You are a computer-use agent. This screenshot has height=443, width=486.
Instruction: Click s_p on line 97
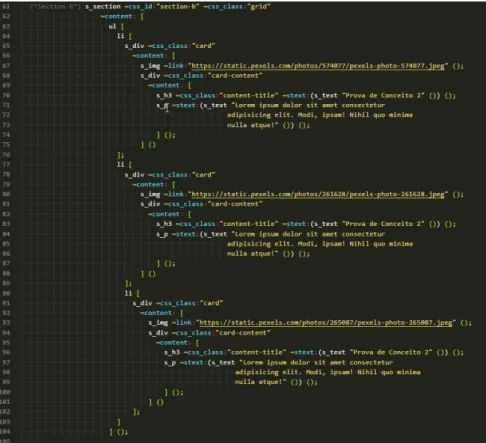pyautogui.click(x=170, y=362)
